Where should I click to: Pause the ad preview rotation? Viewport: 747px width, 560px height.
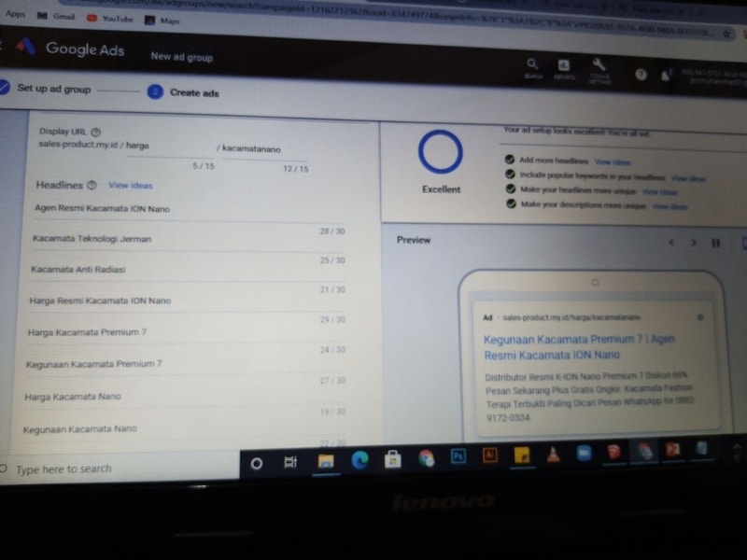coord(716,243)
